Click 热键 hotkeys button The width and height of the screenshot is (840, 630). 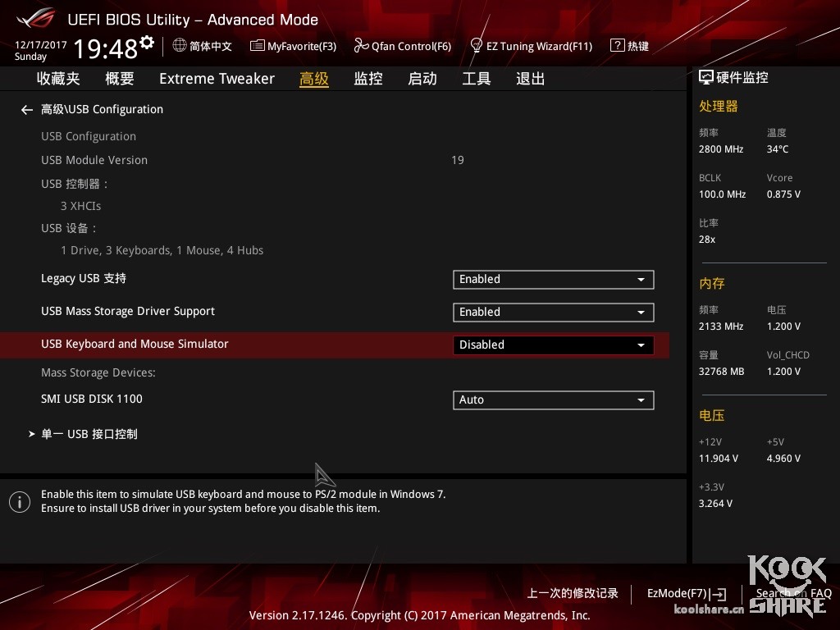pos(638,46)
